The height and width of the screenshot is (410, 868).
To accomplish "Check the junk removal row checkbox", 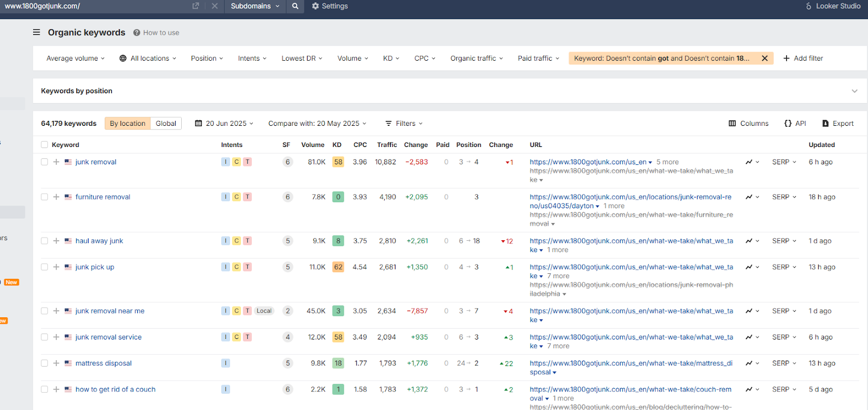I will [44, 162].
